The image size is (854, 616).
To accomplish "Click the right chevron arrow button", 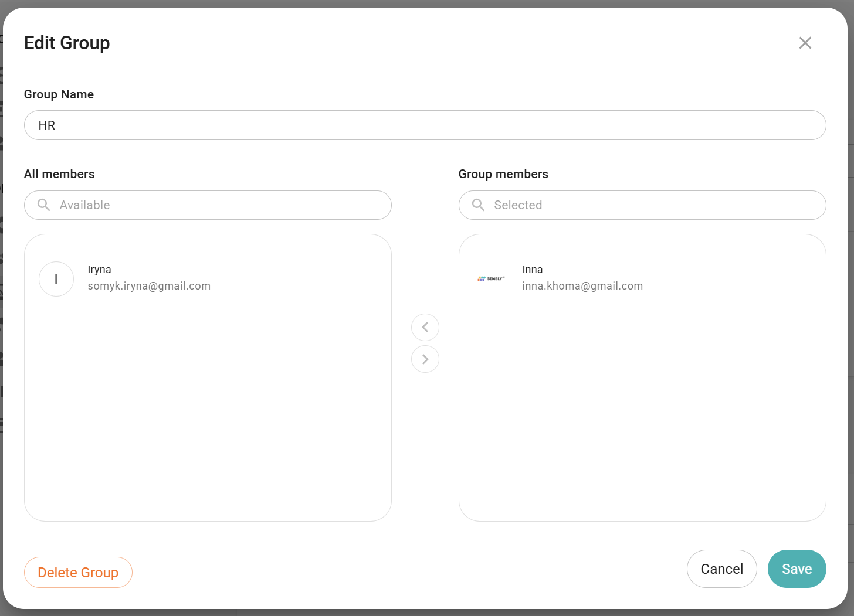I will click(425, 359).
